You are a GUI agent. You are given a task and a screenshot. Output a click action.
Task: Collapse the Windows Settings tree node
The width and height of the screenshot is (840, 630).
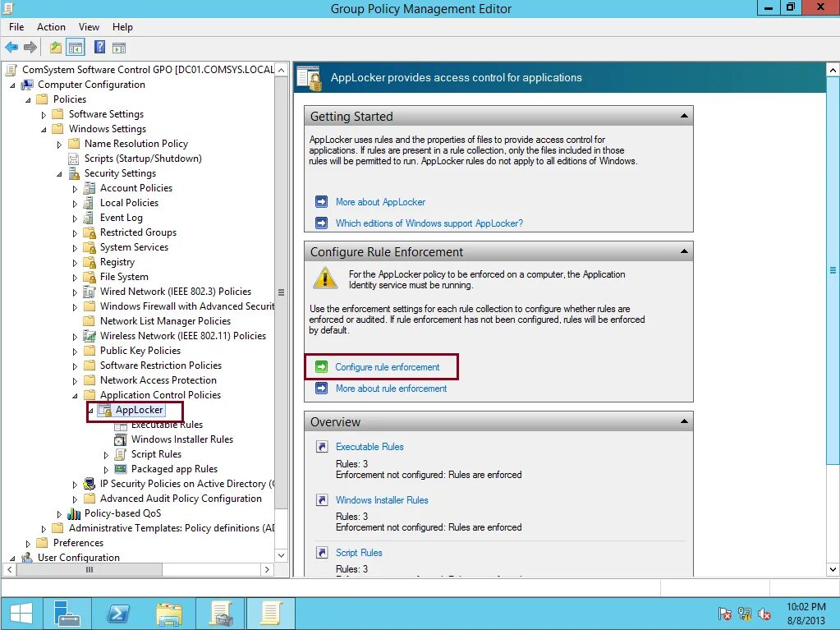pyautogui.click(x=44, y=129)
